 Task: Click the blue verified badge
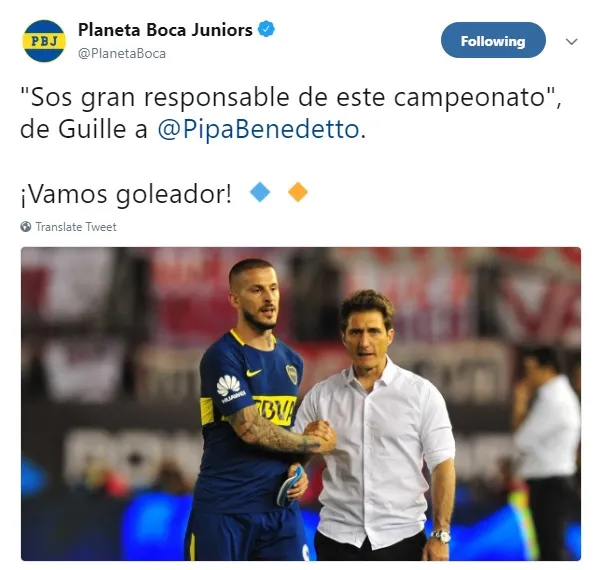(x=266, y=30)
